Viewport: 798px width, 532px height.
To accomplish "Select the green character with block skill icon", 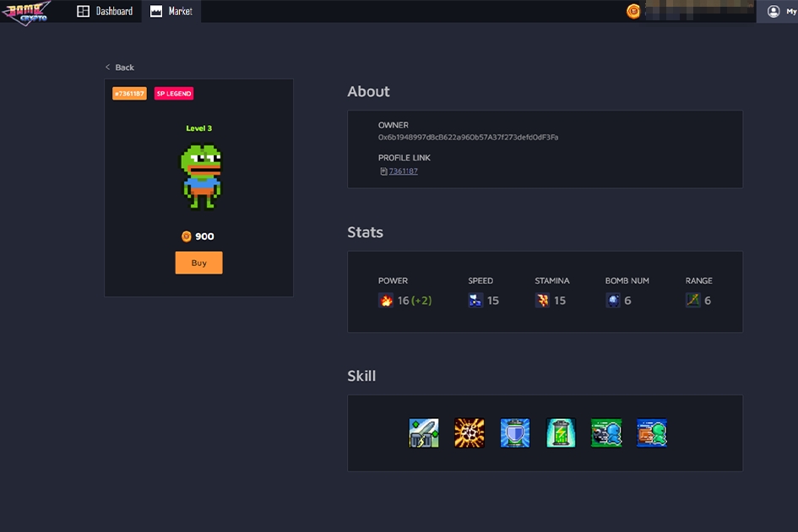I will (652, 433).
